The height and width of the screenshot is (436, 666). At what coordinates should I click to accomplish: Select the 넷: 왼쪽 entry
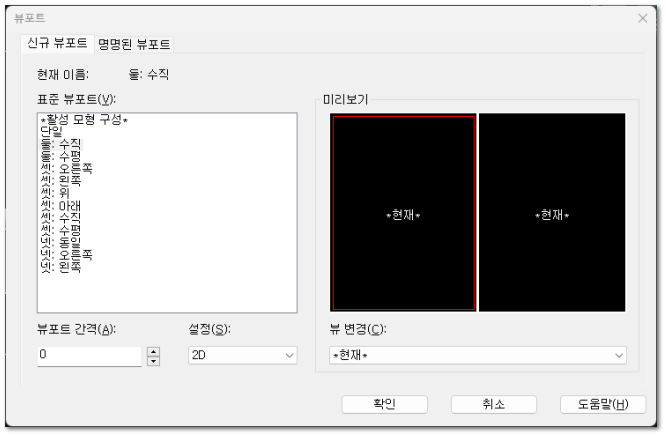point(61,267)
